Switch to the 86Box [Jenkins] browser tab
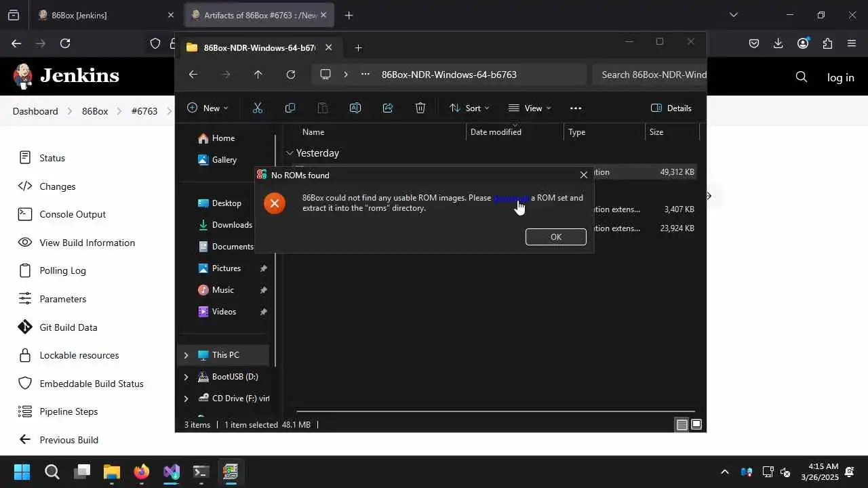The height and width of the screenshot is (488, 868). [106, 15]
